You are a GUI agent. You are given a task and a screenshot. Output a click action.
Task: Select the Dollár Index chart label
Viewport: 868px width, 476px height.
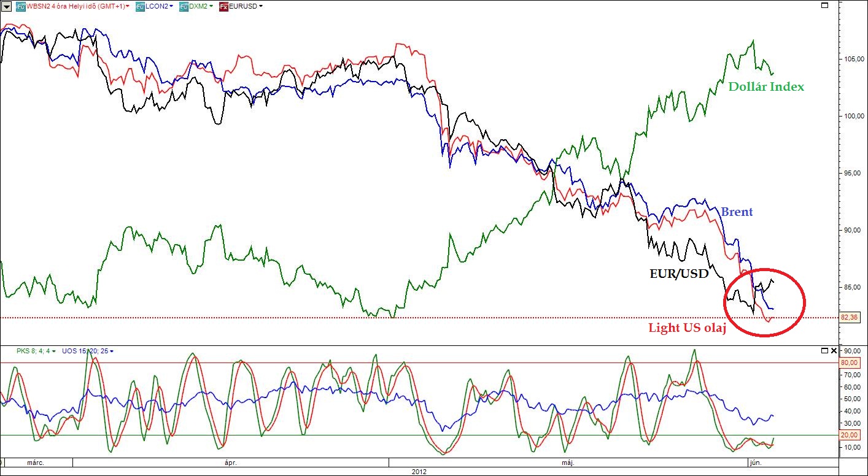pyautogui.click(x=765, y=86)
